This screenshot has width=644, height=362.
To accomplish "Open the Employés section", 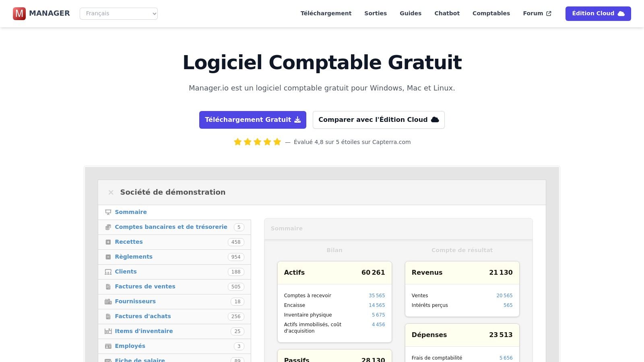I will (174, 346).
